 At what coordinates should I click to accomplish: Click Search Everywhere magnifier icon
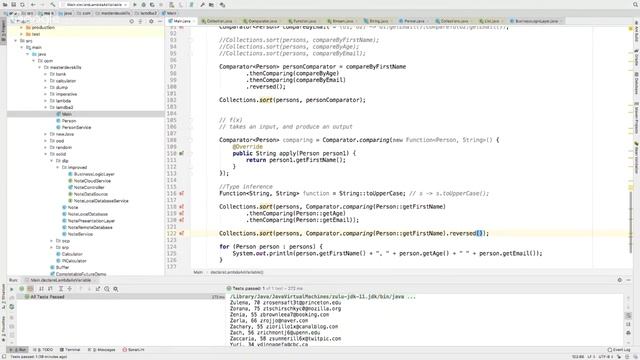pyautogui.click(x=636, y=4)
